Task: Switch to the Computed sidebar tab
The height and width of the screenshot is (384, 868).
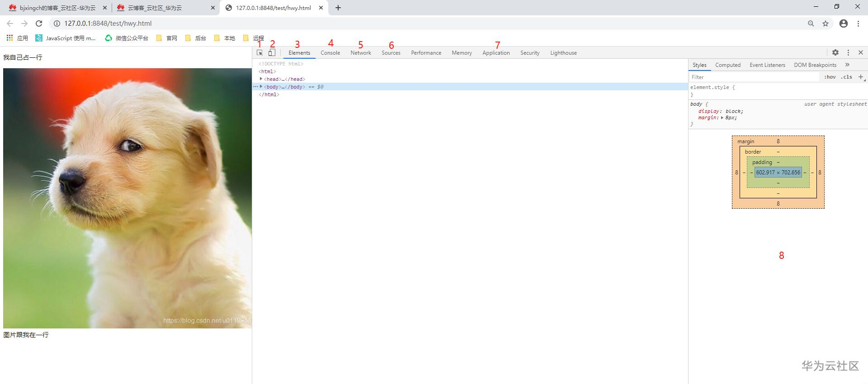Action: (x=728, y=65)
